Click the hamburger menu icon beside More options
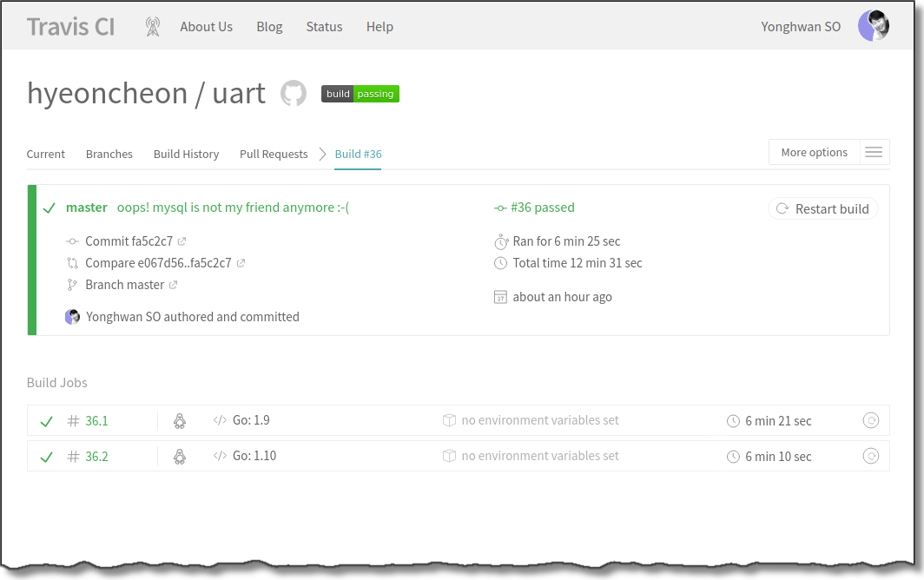 tap(874, 153)
